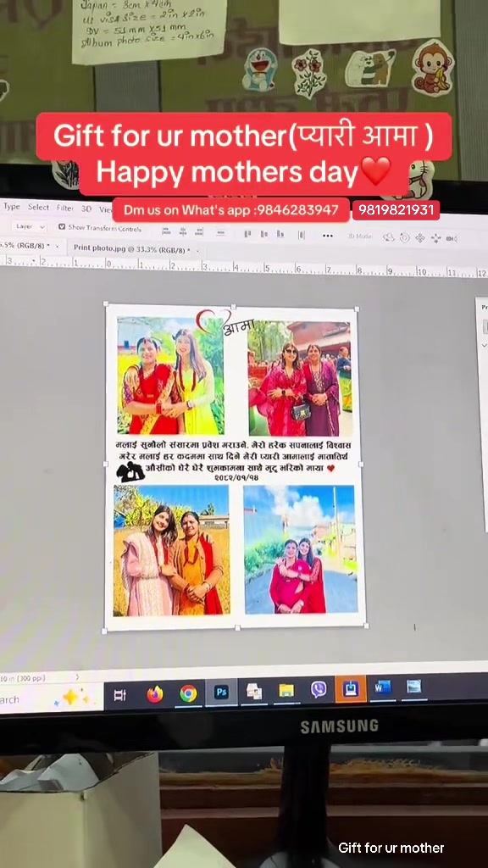
Task: Open Google Chrome from the taskbar
Action: pos(188,693)
